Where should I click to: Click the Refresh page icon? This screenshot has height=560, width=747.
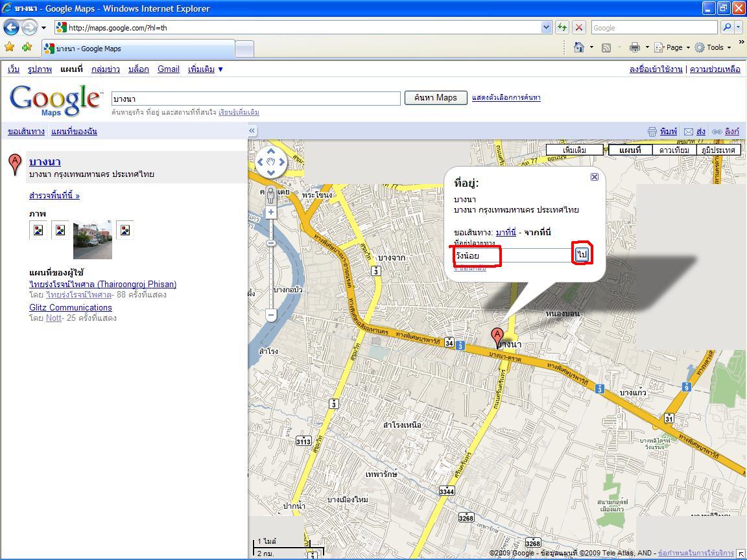(562, 28)
